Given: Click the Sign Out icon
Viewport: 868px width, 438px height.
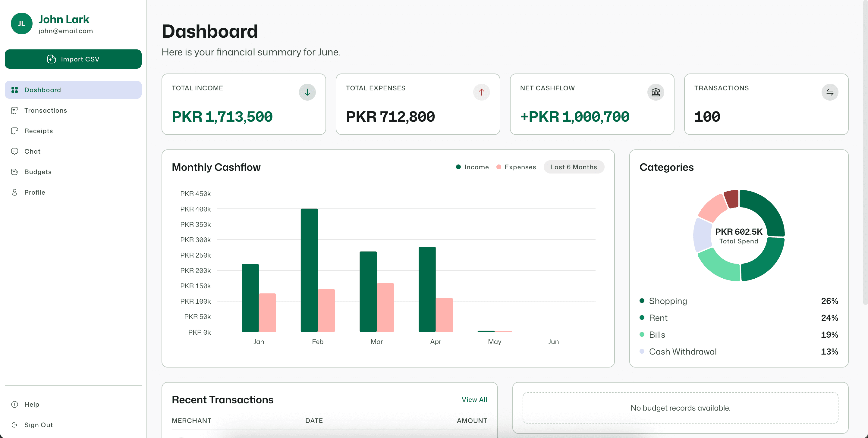Looking at the screenshot, I should click(x=14, y=425).
